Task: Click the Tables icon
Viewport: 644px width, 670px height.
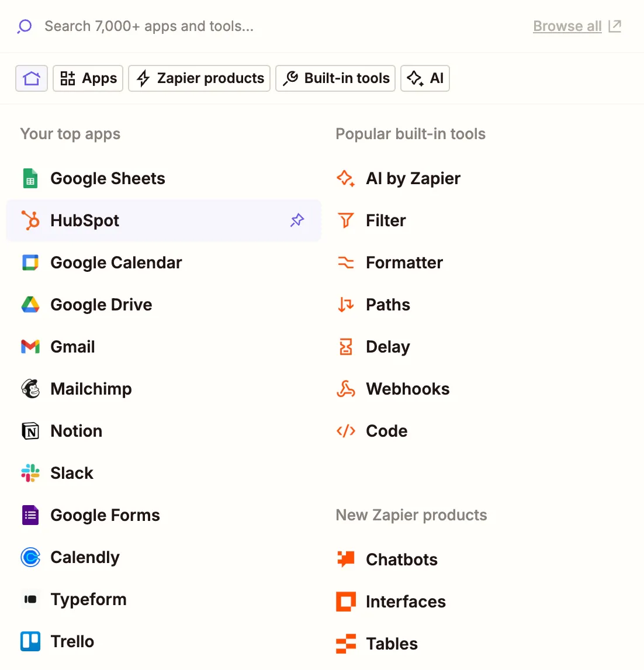Action: coord(345,644)
